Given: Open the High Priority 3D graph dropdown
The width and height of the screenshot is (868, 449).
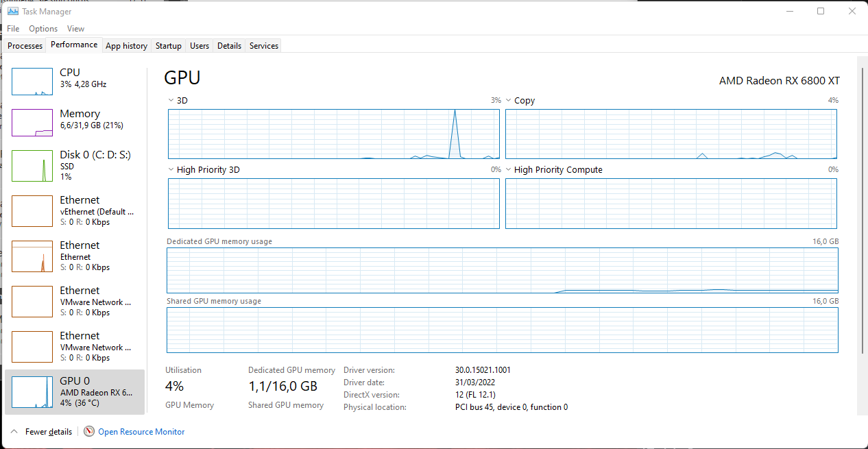Looking at the screenshot, I should pyautogui.click(x=171, y=170).
